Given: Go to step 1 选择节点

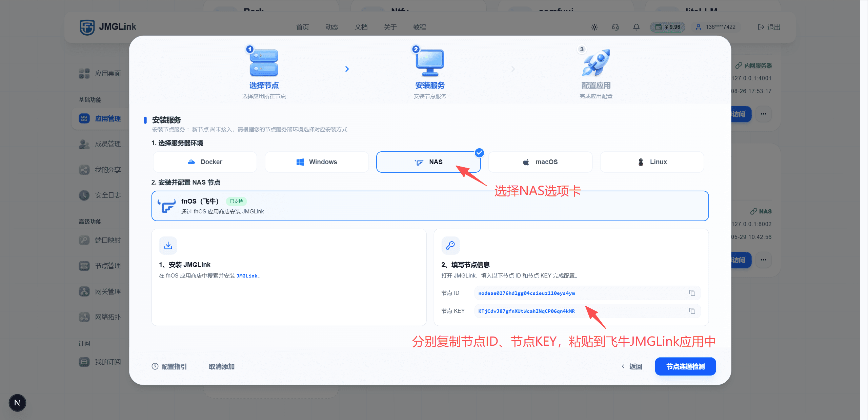Looking at the screenshot, I should click(264, 72).
